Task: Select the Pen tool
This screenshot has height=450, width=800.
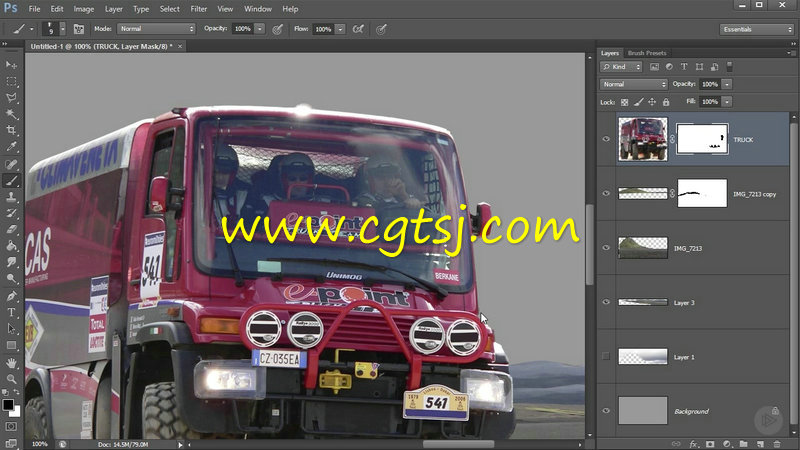Action: (11, 296)
